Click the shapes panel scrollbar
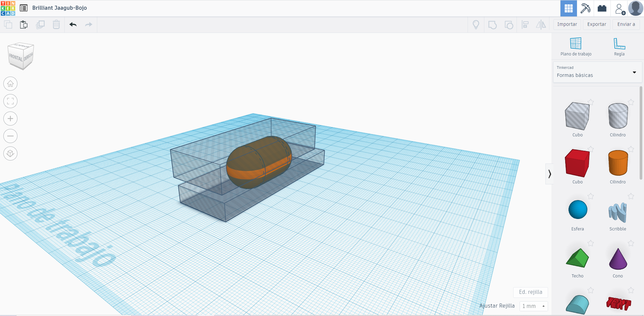Image resolution: width=644 pixels, height=316 pixels. coord(641,133)
